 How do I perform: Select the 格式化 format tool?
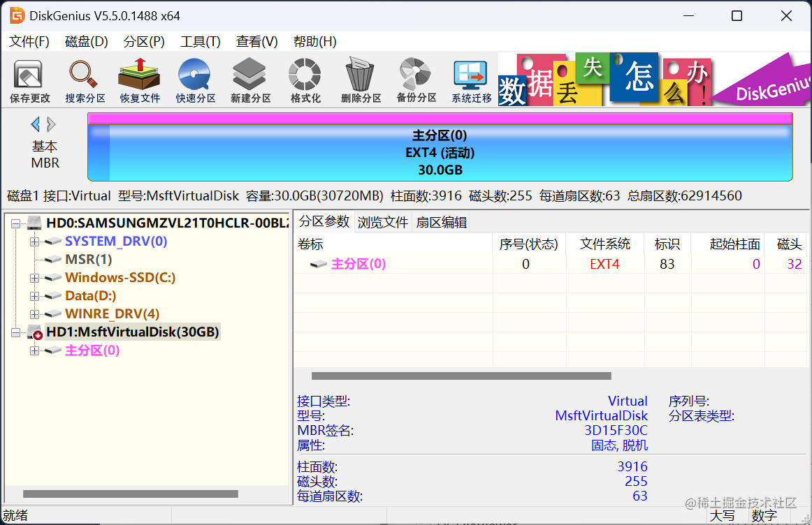pos(304,79)
